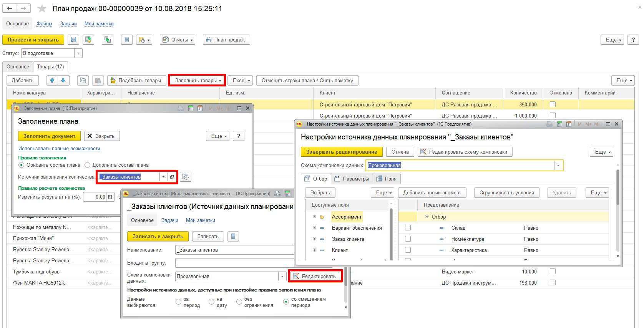Image resolution: width=644 pixels, height=328 pixels.
Task: Go forward with the right arrow button
Action: point(24,8)
